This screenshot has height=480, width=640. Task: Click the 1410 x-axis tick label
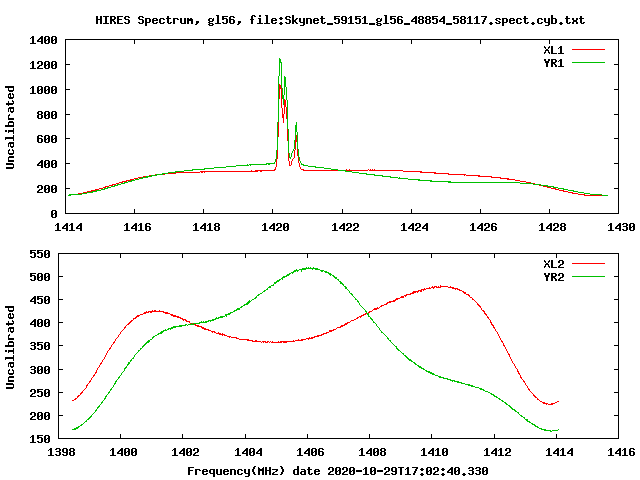[434, 452]
